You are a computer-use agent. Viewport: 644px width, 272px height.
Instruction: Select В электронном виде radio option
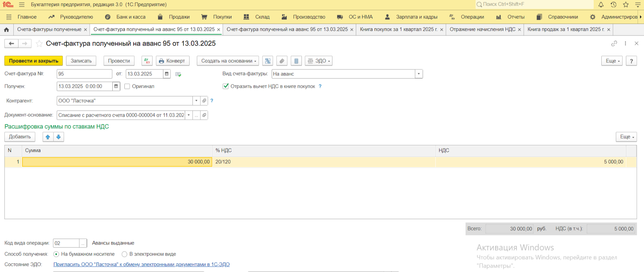click(124, 254)
